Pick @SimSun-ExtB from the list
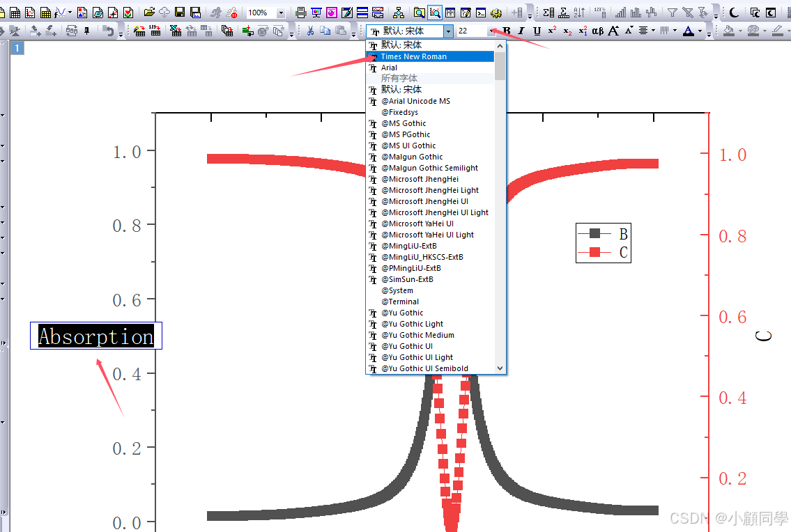Image resolution: width=791 pixels, height=532 pixels. coord(430,279)
